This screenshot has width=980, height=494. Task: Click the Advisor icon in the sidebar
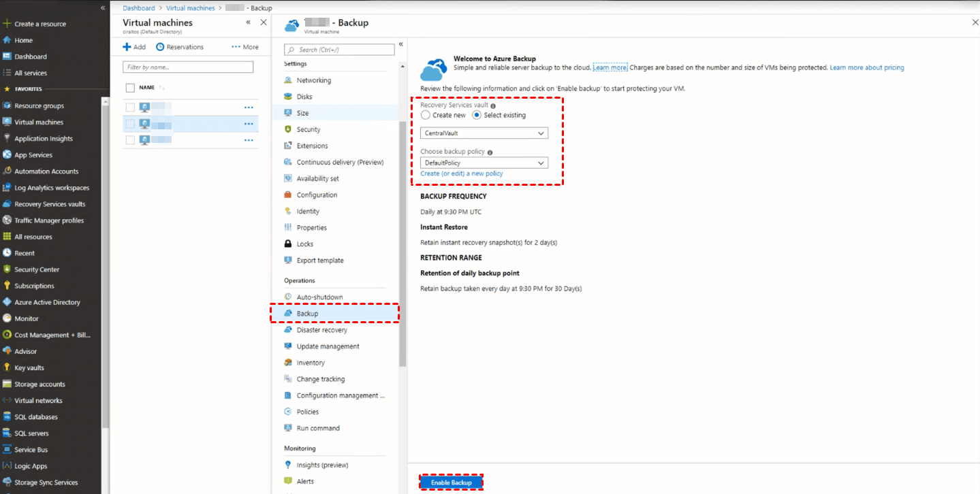coord(7,351)
